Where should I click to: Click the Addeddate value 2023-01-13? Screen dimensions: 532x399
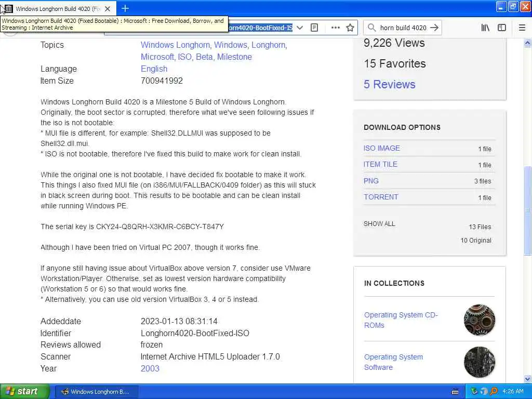tap(179, 321)
